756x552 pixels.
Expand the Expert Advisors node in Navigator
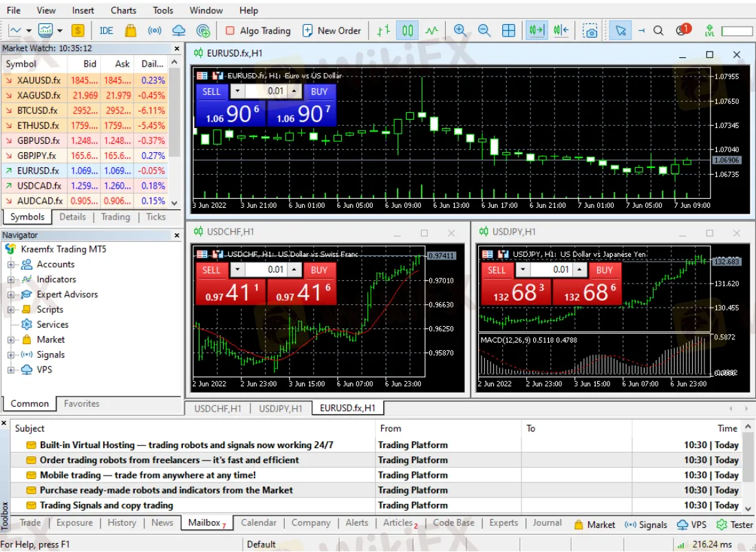click(10, 295)
